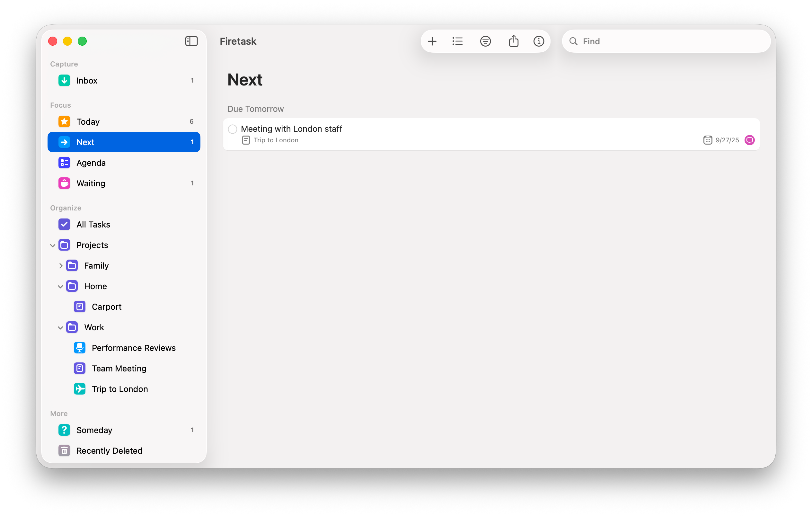Image resolution: width=812 pixels, height=516 pixels.
Task: Click the filter circle icon in toolbar
Action: tap(485, 41)
